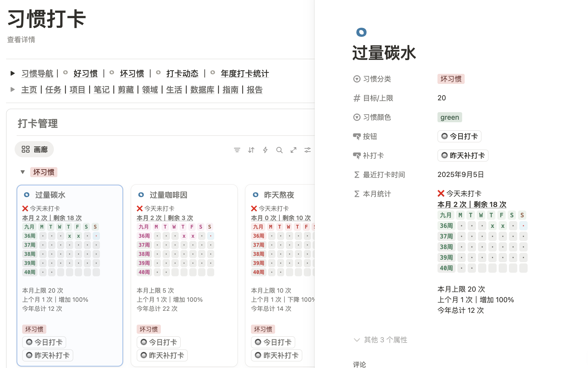The width and height of the screenshot is (588, 368).
Task: Click the search magnifier in gallery toolbar
Action: (279, 150)
